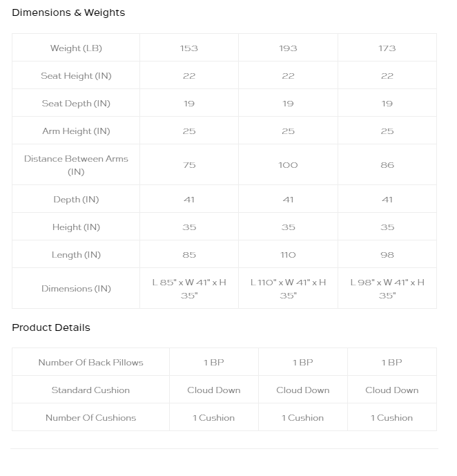Select the Seat Height (IN) label
Viewport: 457px width, 476px height.
76,75
